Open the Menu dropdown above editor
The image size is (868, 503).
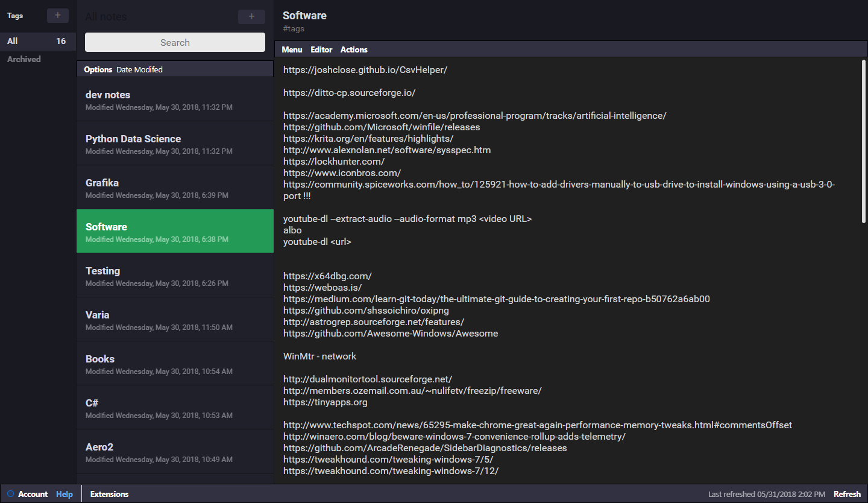tap(292, 49)
